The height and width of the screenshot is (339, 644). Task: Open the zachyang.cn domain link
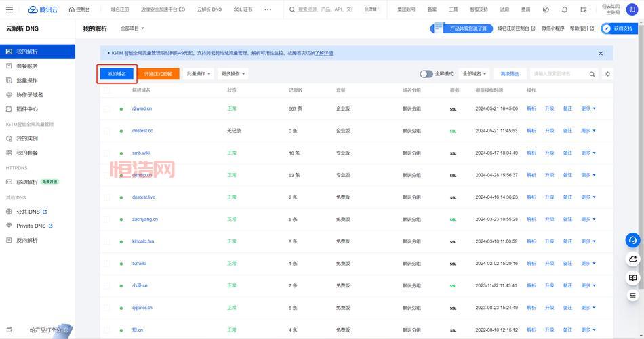145,219
